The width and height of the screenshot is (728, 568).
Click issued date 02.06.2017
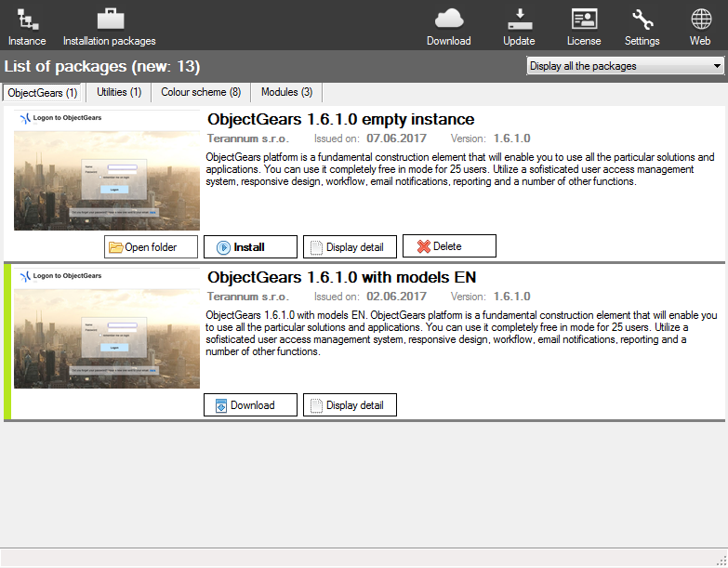[396, 296]
